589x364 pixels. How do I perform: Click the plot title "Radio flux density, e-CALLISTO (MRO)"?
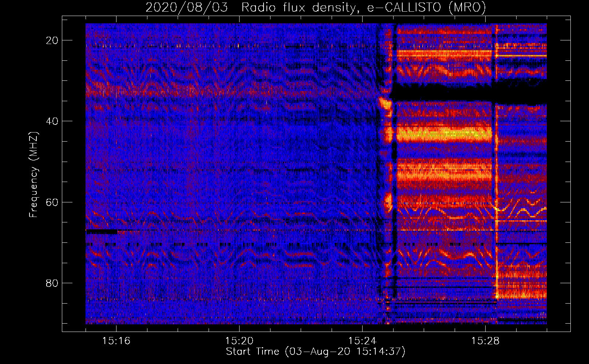pos(363,8)
